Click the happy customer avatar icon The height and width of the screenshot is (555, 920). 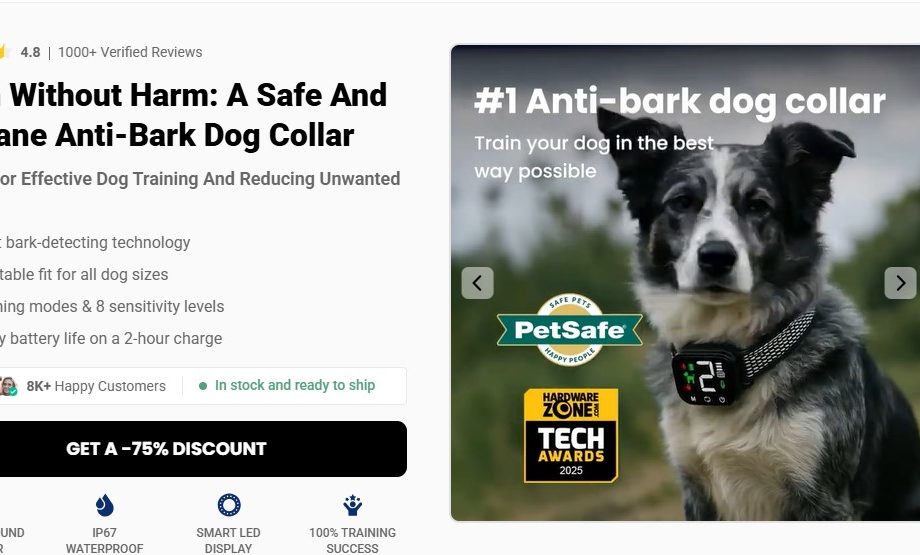(x=8, y=386)
